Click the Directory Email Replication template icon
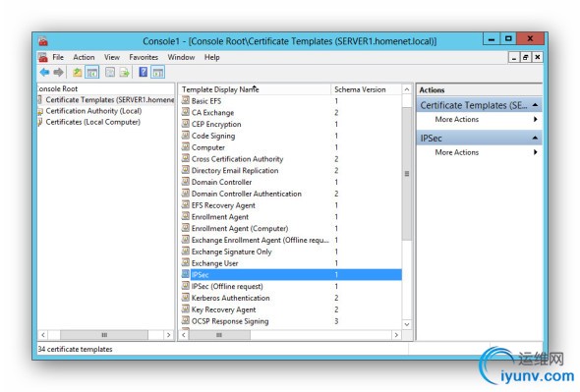This screenshot has height=392, width=580. click(x=186, y=170)
